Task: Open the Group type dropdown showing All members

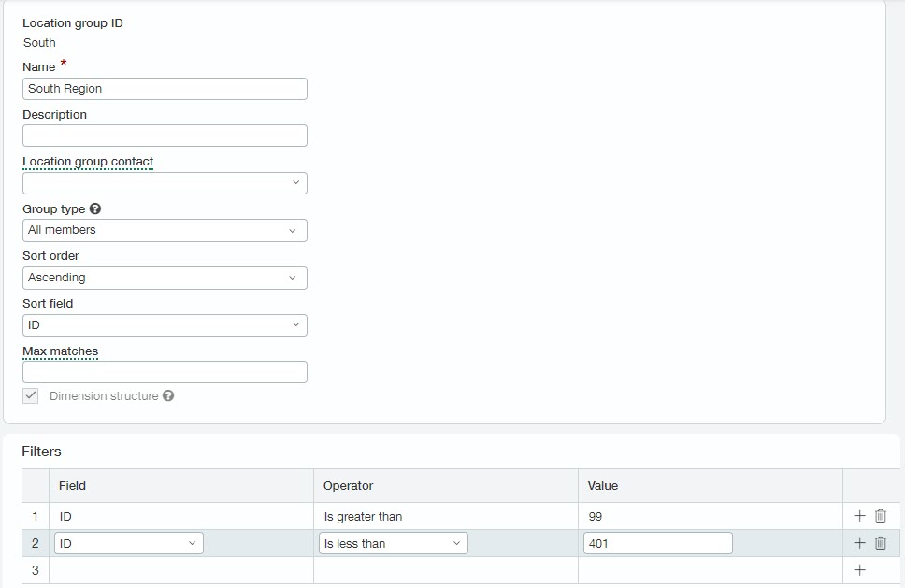Action: pyautogui.click(x=165, y=230)
